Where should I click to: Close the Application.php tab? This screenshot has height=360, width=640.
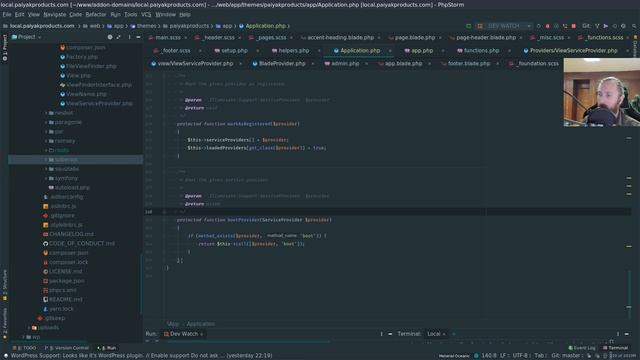[390, 51]
